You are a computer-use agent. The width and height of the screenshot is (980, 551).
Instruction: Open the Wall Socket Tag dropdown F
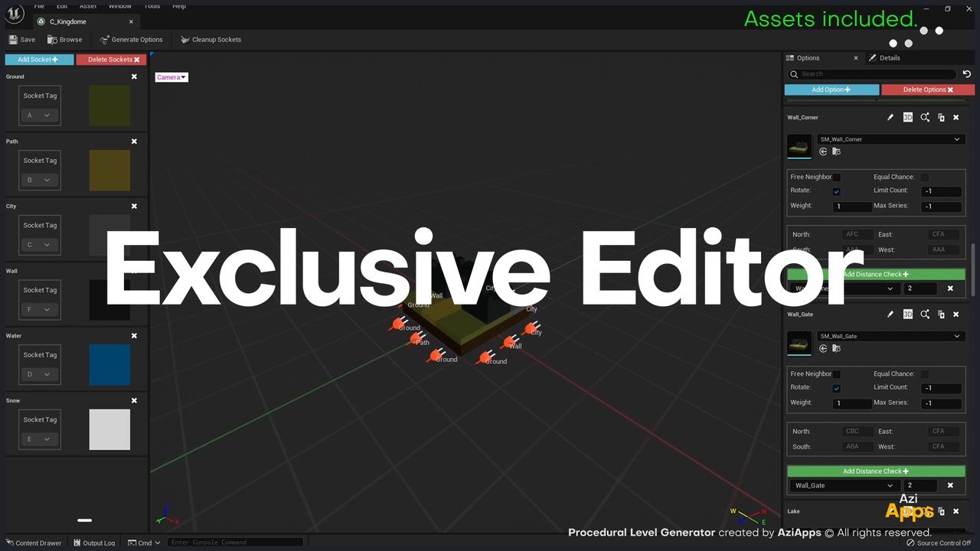(x=38, y=310)
